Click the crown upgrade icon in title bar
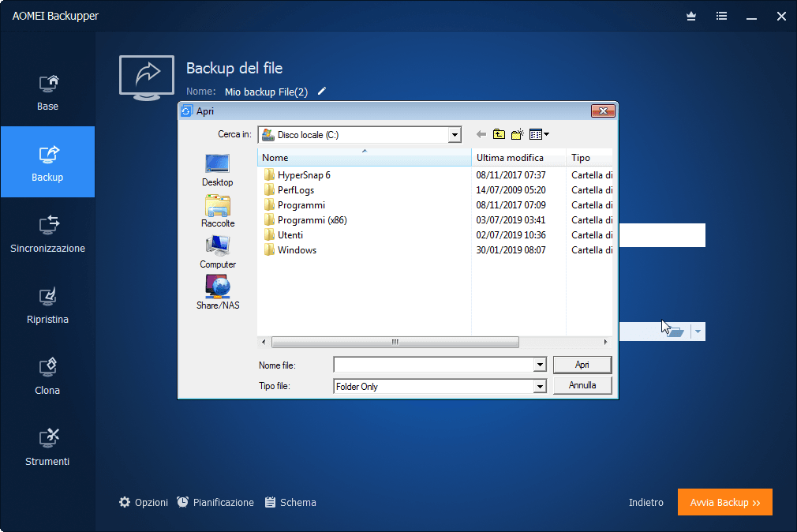This screenshot has width=797, height=532. [x=691, y=17]
